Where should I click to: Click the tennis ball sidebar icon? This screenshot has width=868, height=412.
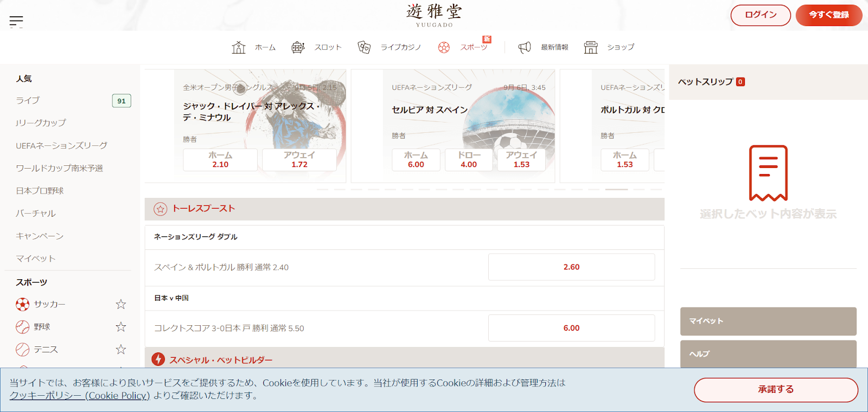(23, 350)
